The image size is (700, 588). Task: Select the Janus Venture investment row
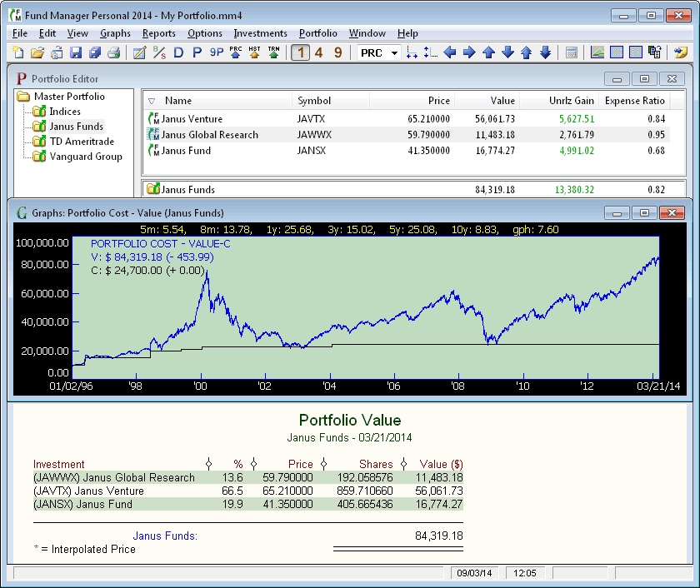pos(407,119)
